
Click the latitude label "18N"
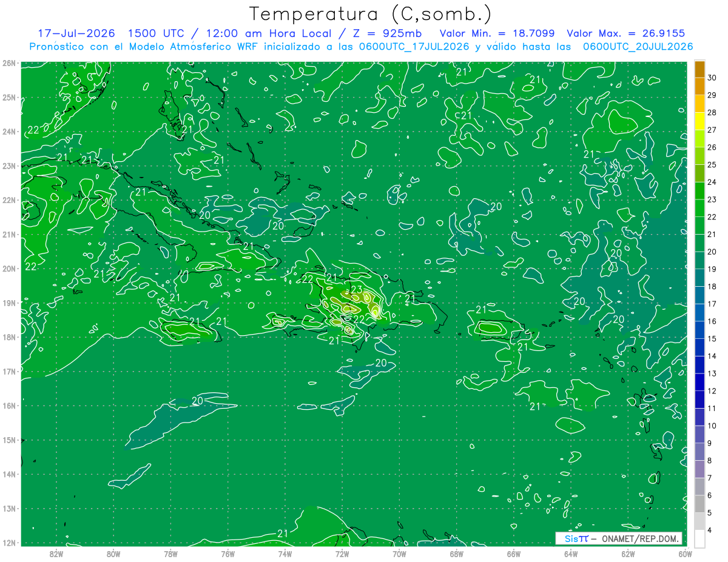click(x=8, y=337)
